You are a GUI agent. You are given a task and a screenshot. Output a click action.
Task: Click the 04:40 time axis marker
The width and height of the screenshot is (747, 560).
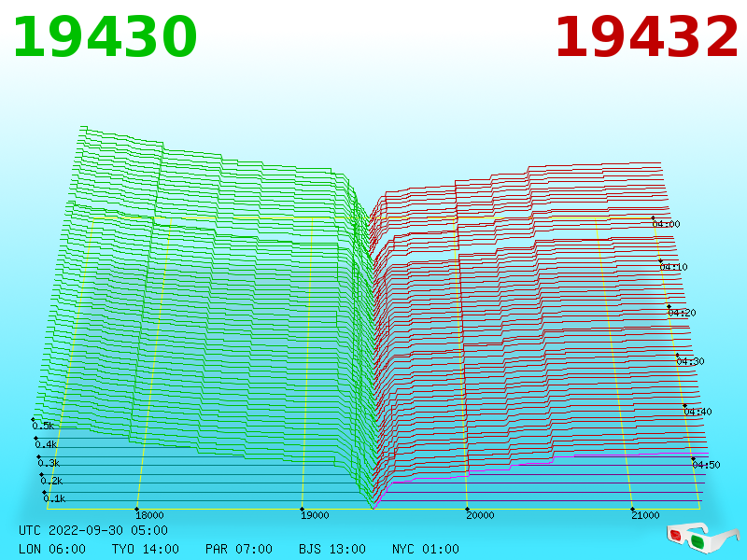pyautogui.click(x=698, y=412)
